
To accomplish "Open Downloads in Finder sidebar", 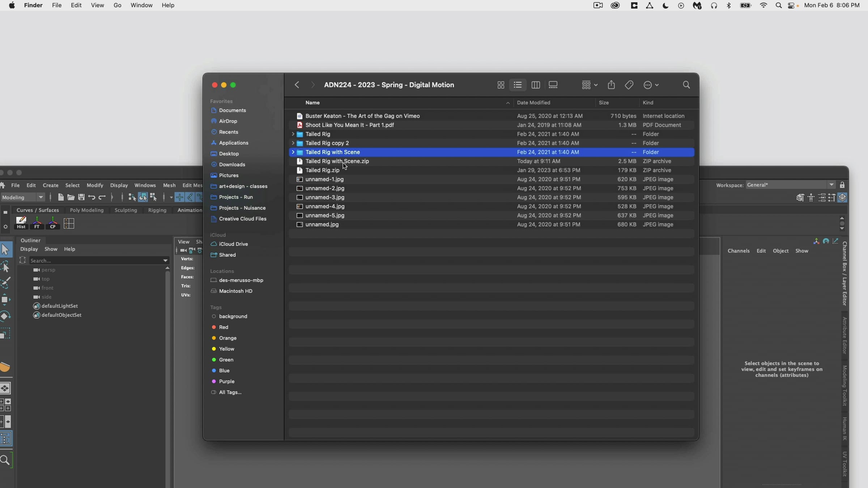I will pos(232,164).
